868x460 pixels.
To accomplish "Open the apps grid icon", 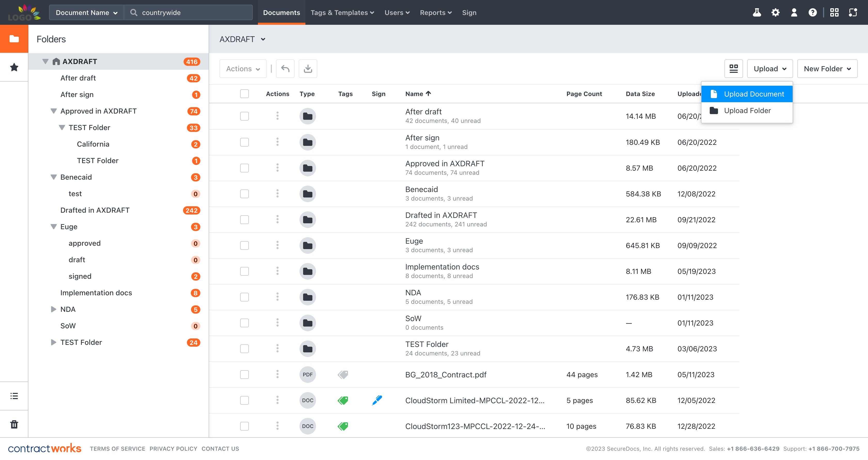I will click(834, 12).
